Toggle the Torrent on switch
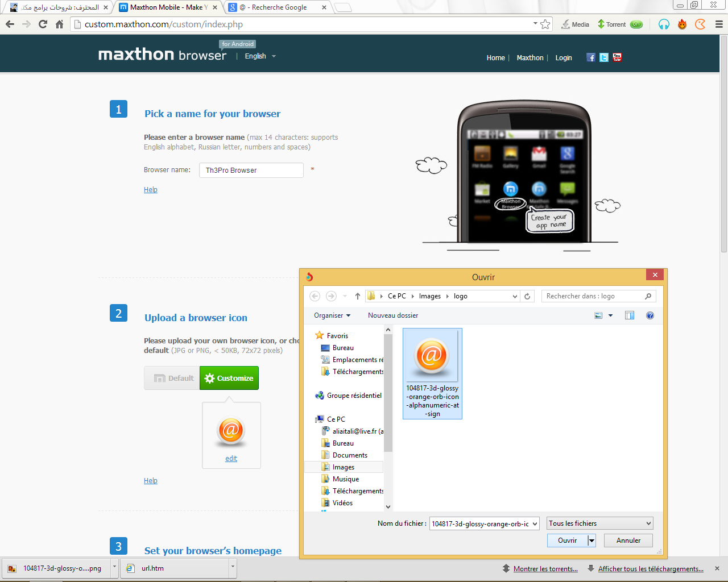Screen dimensions: 728x582 tap(636, 24)
